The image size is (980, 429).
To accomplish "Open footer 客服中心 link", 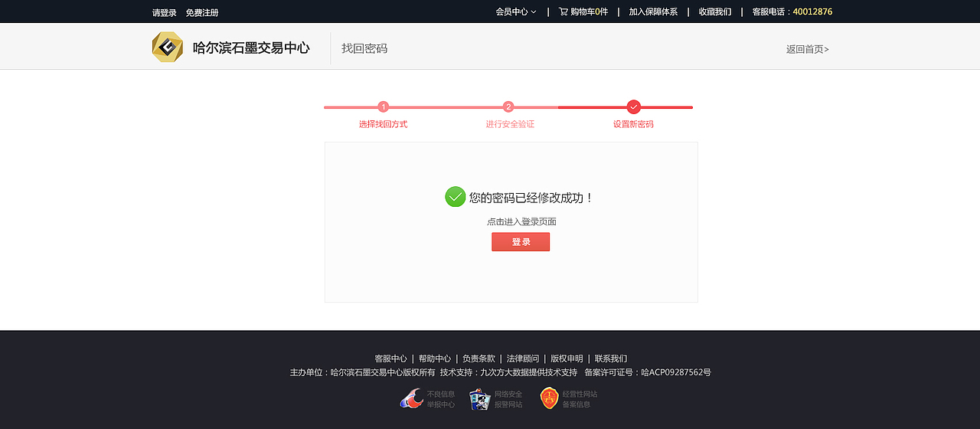I will [390, 359].
